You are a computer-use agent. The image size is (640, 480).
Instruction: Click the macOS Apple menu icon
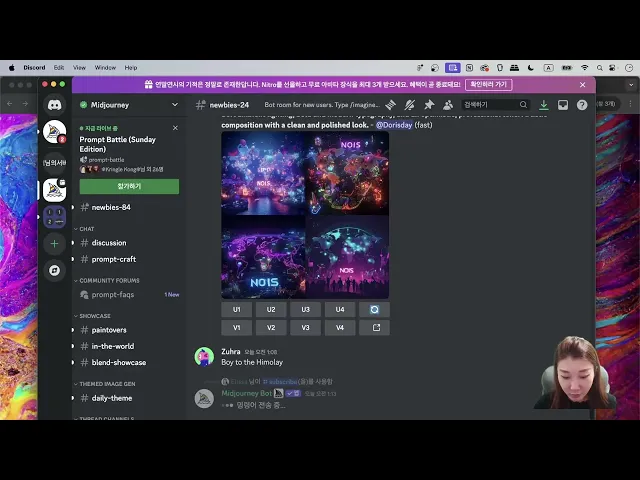(x=11, y=68)
